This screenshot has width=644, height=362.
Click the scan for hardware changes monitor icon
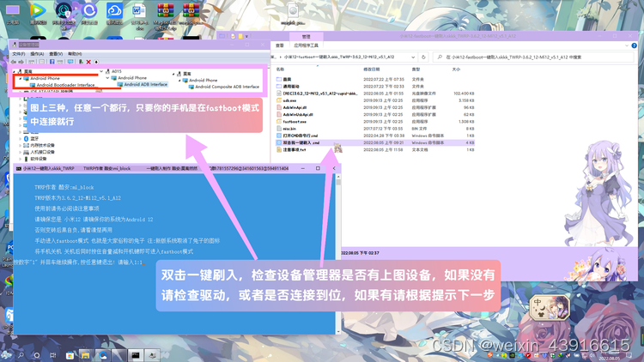[70, 62]
